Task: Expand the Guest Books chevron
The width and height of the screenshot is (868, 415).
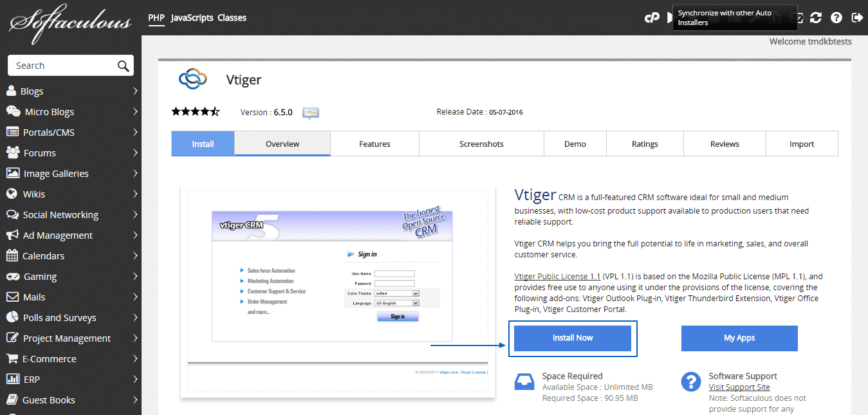Action: 135,400
